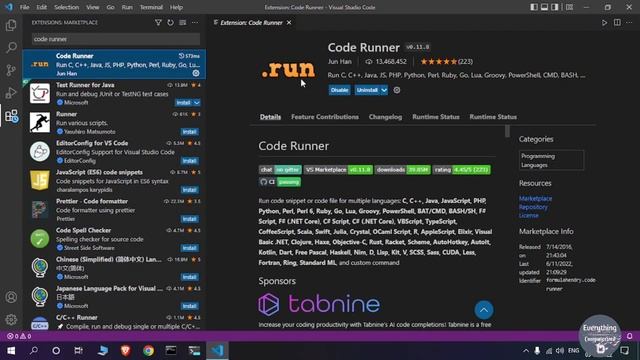Click the star rating (223)
Screen dimensions: 640x360
tap(447, 62)
